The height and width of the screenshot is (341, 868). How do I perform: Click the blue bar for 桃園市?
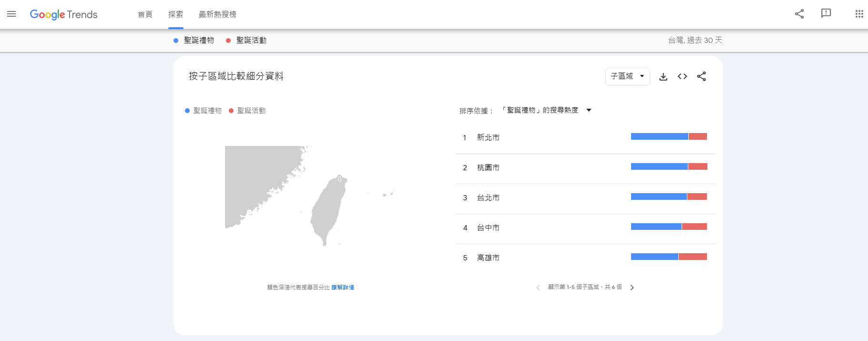point(659,166)
